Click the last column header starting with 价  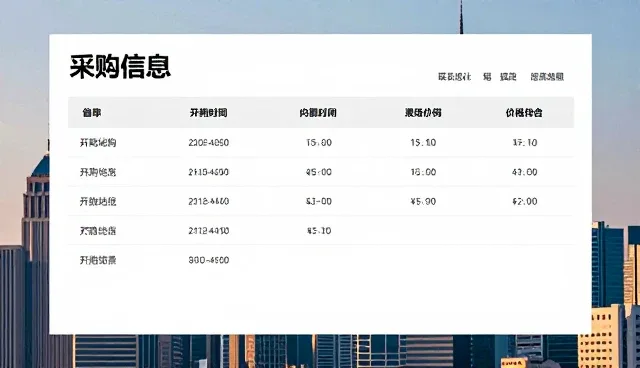[x=524, y=113]
